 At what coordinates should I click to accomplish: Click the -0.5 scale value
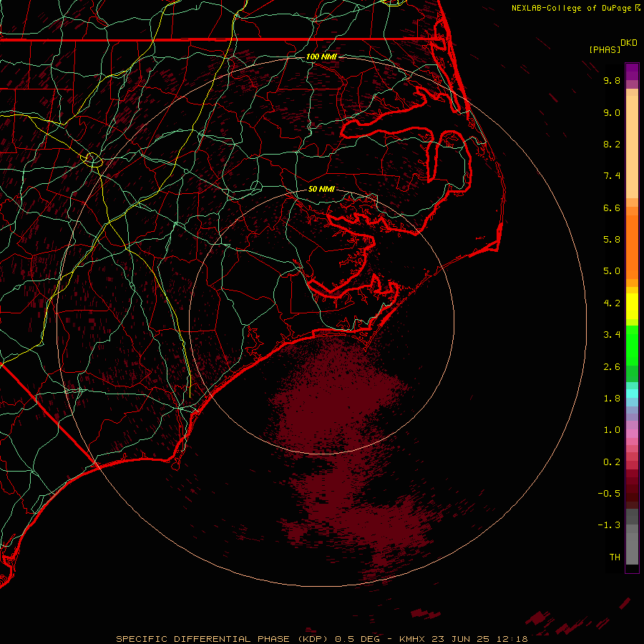(x=609, y=494)
